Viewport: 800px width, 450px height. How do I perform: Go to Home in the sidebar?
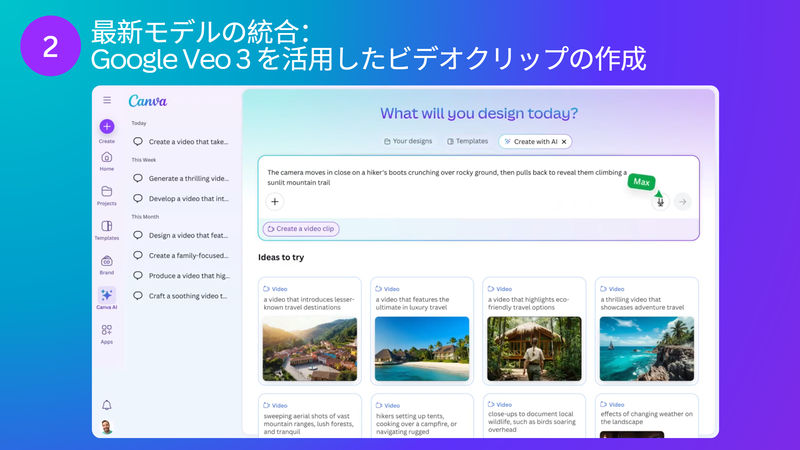pos(107,157)
